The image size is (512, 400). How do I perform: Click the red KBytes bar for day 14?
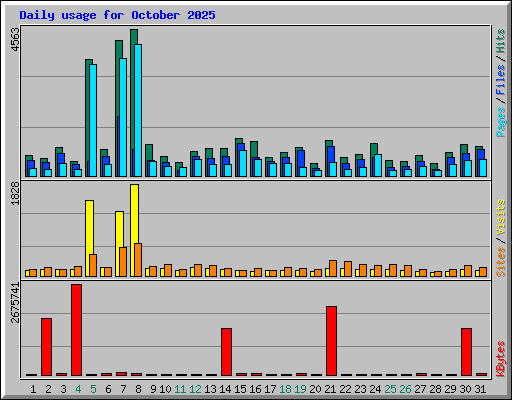226,352
